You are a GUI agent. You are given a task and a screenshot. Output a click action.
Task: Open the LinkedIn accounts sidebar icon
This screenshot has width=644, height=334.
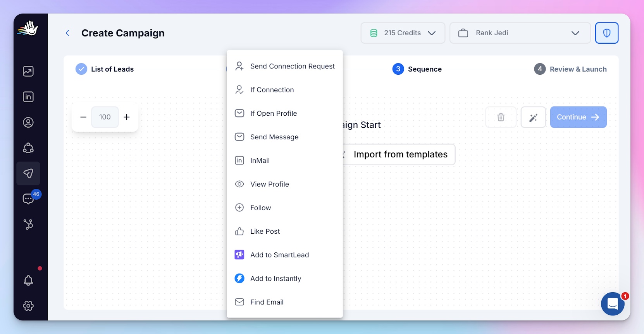pyautogui.click(x=28, y=97)
